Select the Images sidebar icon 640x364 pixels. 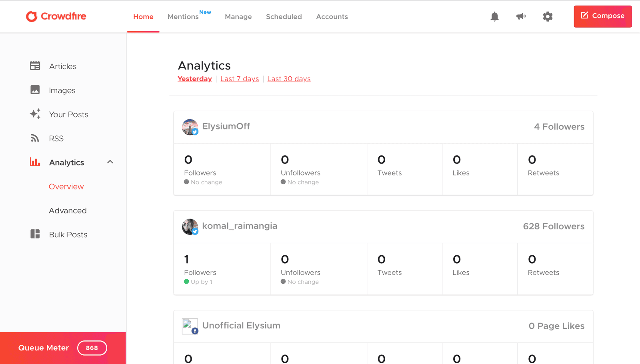pos(35,90)
